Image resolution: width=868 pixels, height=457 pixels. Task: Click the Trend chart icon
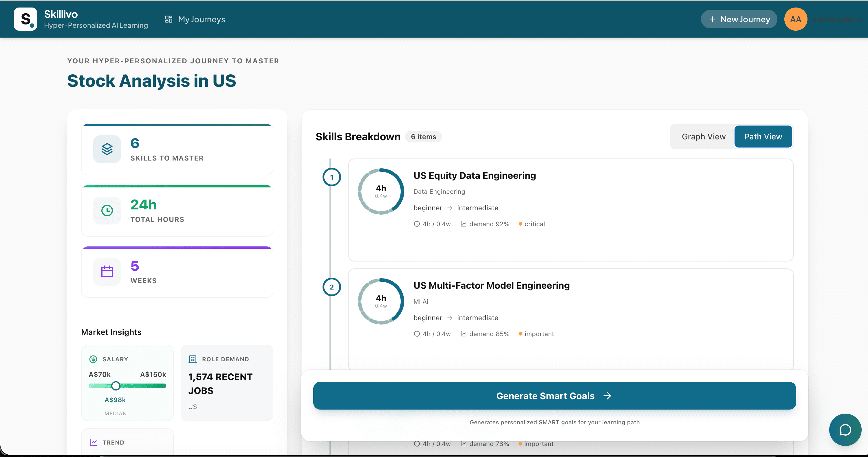(x=93, y=443)
